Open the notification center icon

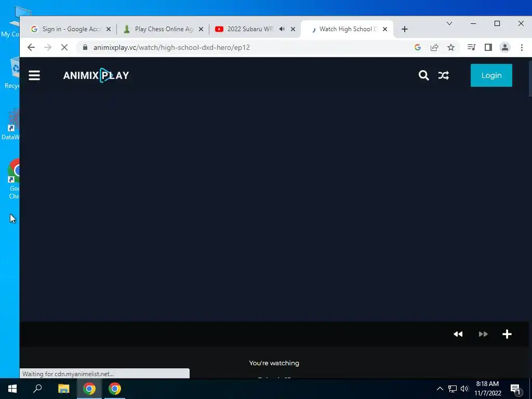[516, 389]
